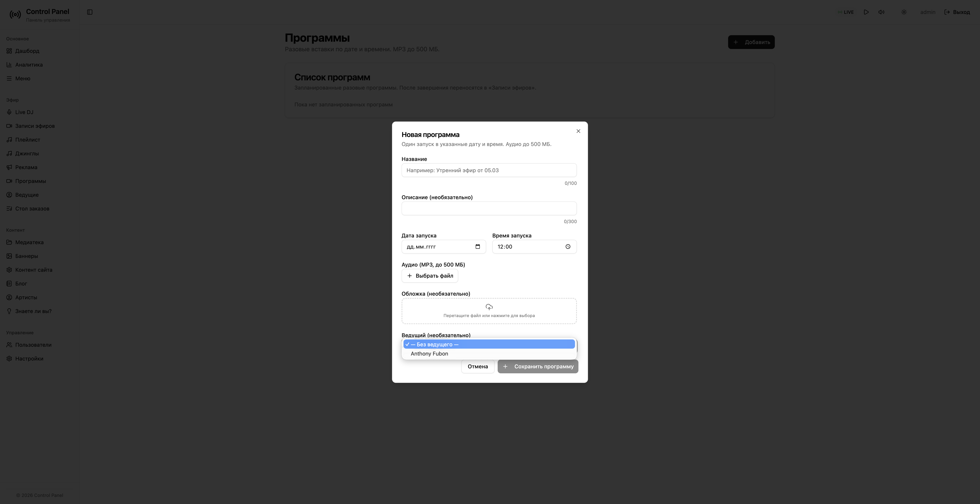Click Сохранить программу button
The image size is (980, 504).
(537, 366)
